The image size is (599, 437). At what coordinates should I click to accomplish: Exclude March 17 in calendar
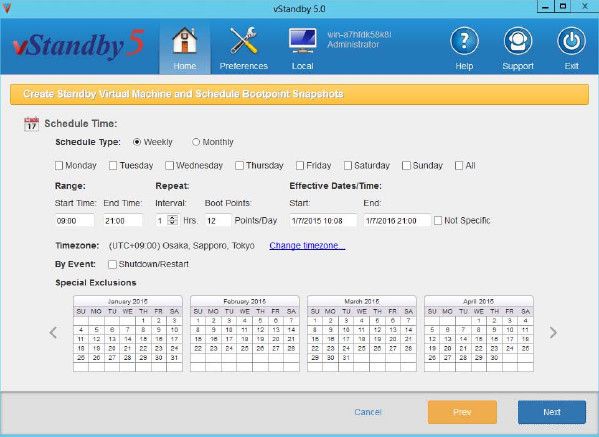[x=346, y=339]
